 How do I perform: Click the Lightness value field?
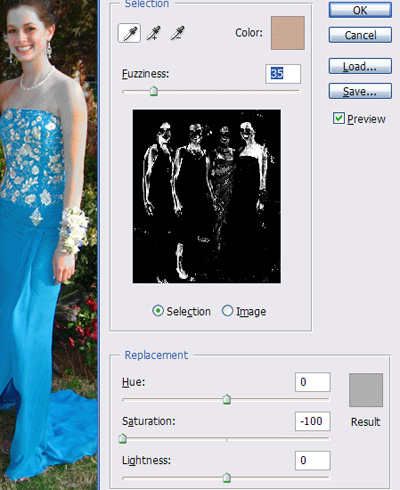point(313,461)
